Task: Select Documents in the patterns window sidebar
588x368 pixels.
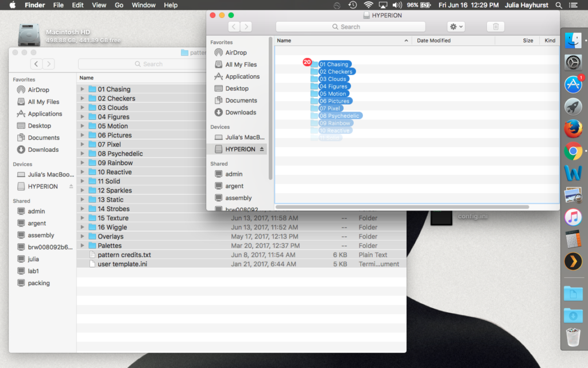Action: (44, 137)
